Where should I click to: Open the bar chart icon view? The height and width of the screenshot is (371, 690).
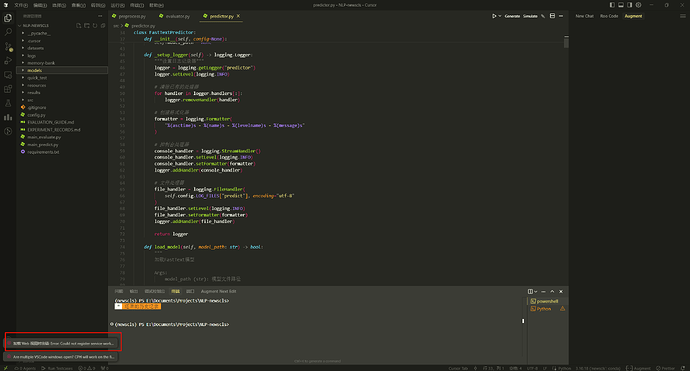coord(8,117)
